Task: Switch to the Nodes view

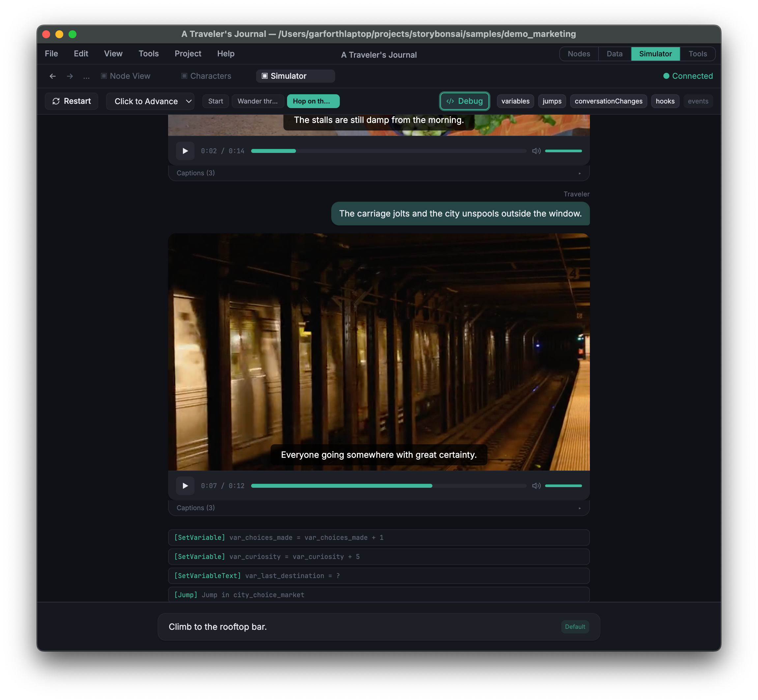Action: tap(579, 54)
